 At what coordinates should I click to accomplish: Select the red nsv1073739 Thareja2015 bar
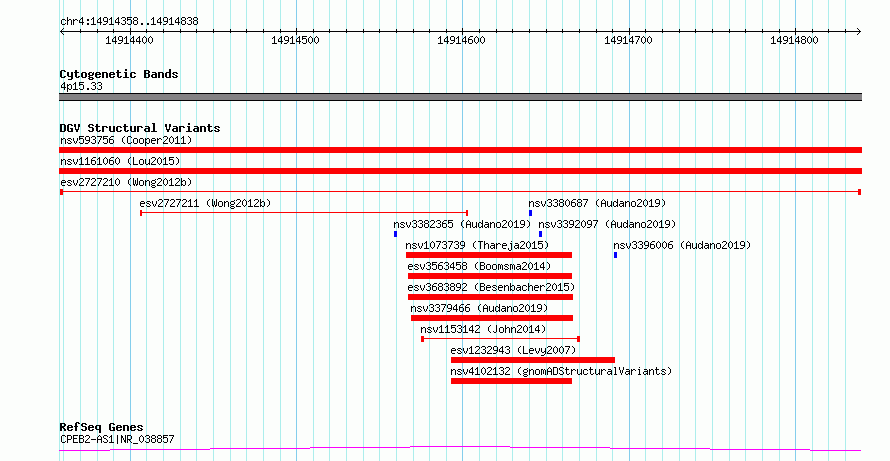tap(489, 255)
